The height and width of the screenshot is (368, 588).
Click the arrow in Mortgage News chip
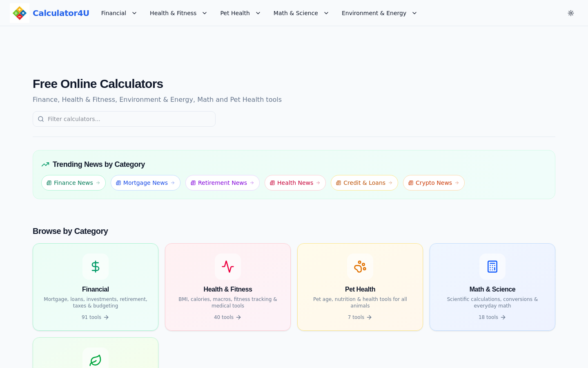(x=173, y=183)
